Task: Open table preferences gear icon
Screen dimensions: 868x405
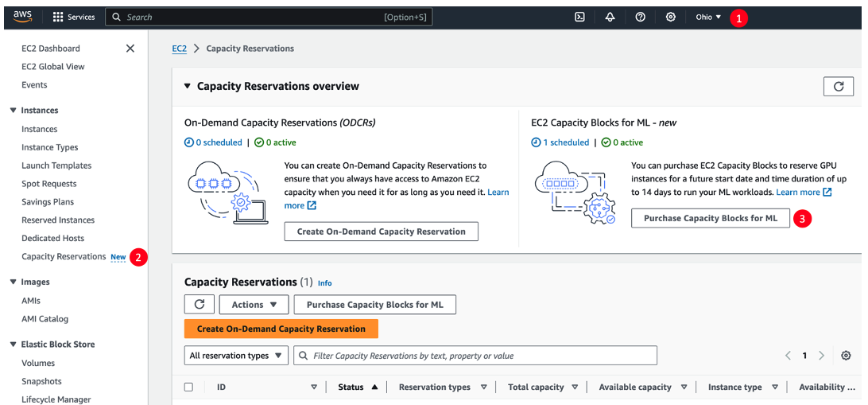Action: click(846, 356)
